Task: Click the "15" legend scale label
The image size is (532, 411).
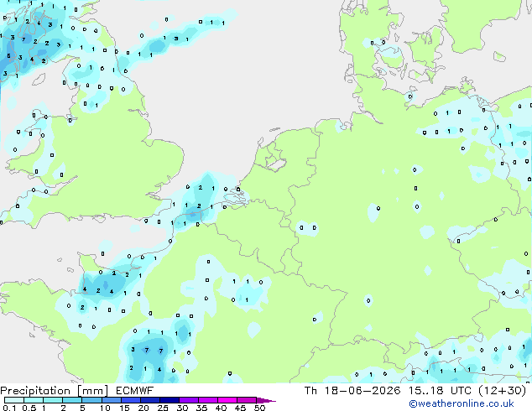Action: coord(124,408)
